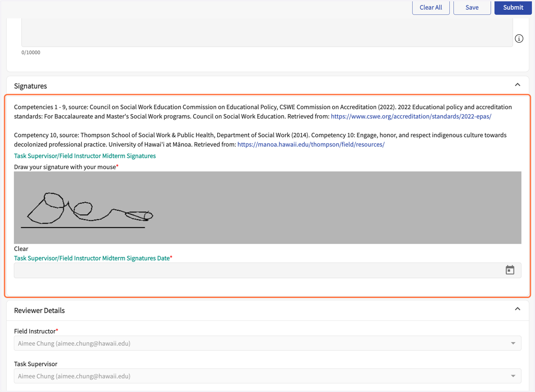Collapse the Signatures section chevron

(518, 85)
